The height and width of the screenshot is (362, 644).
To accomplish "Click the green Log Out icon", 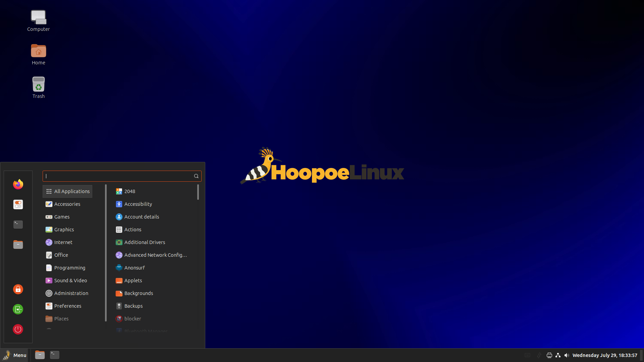I will pos(18,309).
